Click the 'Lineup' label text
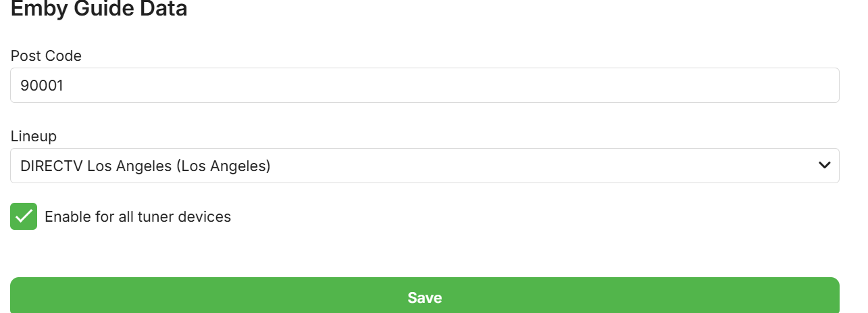 tap(34, 137)
